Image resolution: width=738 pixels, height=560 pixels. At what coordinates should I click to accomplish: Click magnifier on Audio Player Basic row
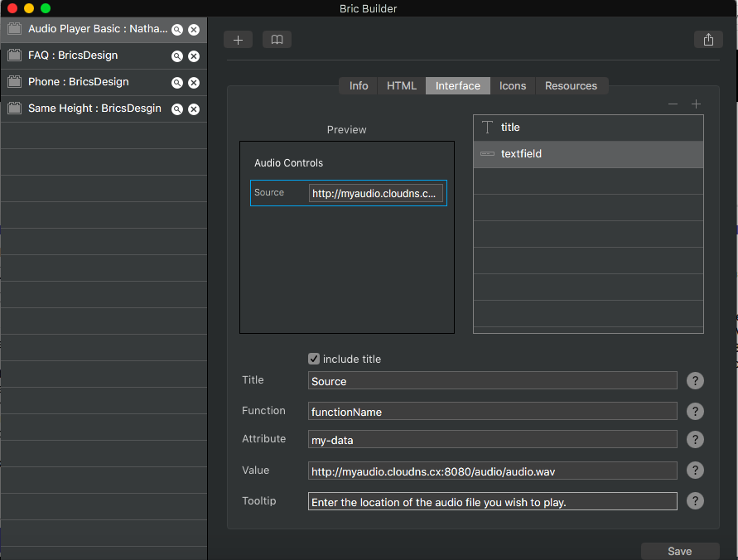point(176,30)
